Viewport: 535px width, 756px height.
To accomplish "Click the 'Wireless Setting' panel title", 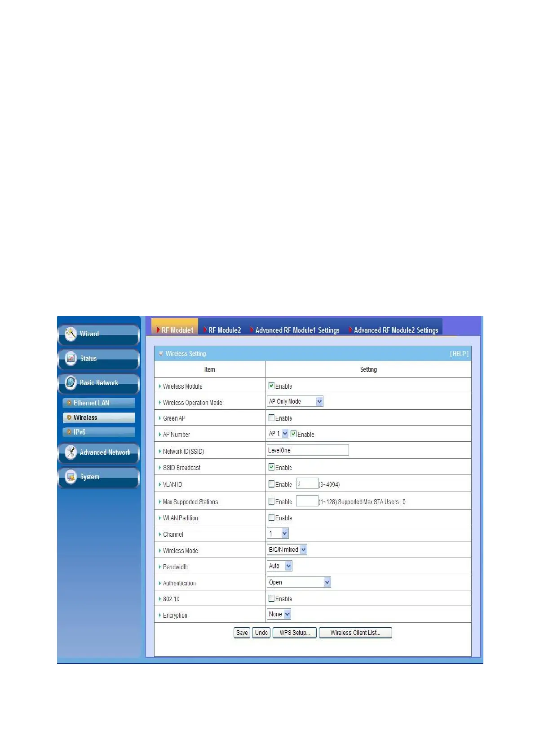I will (186, 354).
